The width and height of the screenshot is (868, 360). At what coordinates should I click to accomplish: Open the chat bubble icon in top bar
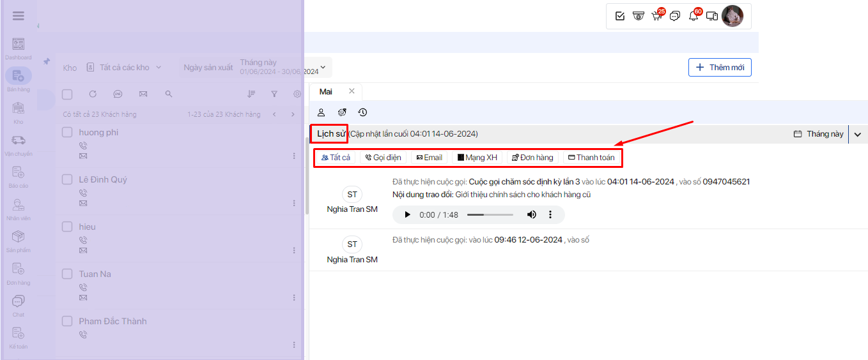pos(674,16)
